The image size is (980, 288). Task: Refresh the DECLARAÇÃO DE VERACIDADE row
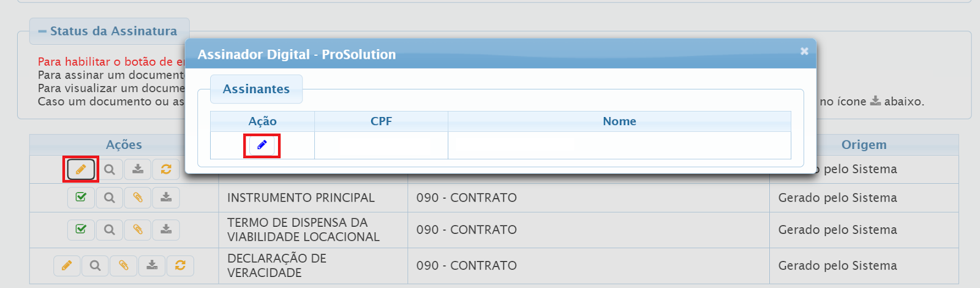180,265
